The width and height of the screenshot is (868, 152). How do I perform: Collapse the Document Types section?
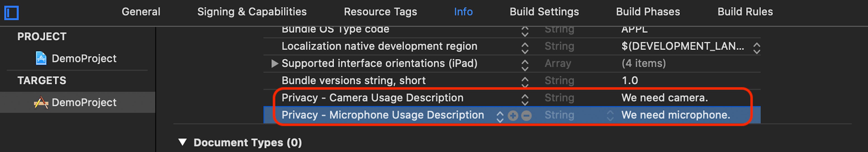click(182, 142)
